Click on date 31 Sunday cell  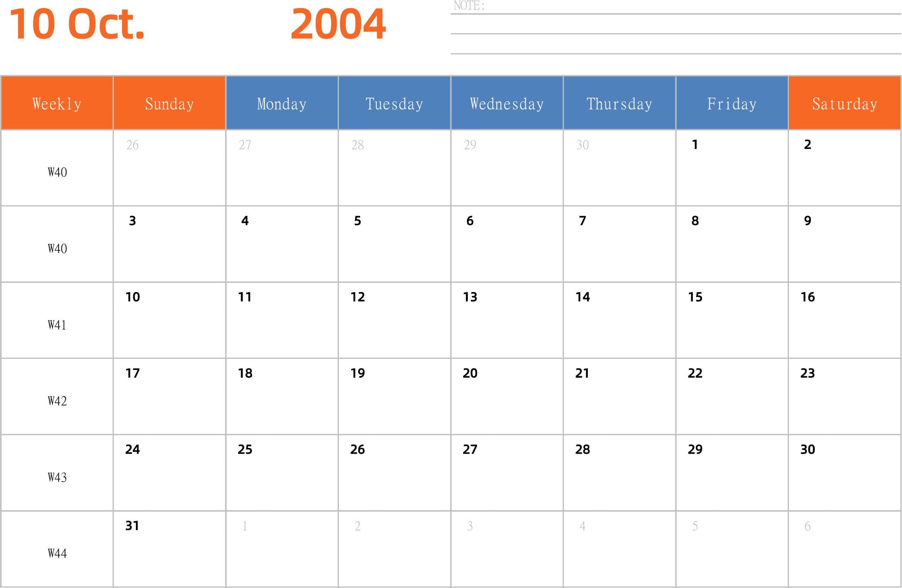pyautogui.click(x=169, y=550)
